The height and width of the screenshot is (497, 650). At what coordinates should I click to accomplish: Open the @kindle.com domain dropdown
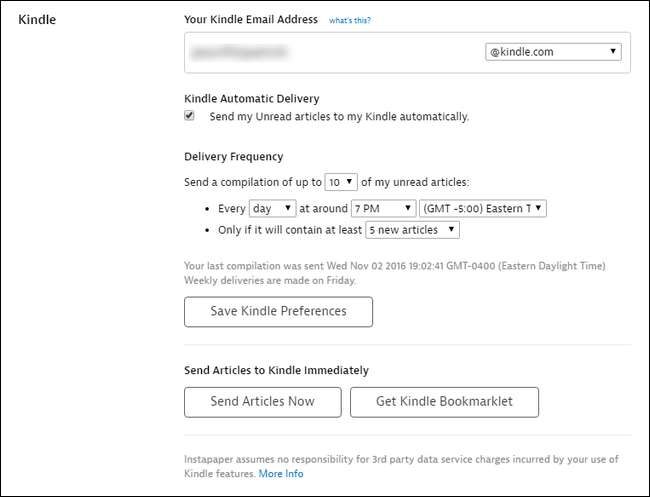point(553,52)
